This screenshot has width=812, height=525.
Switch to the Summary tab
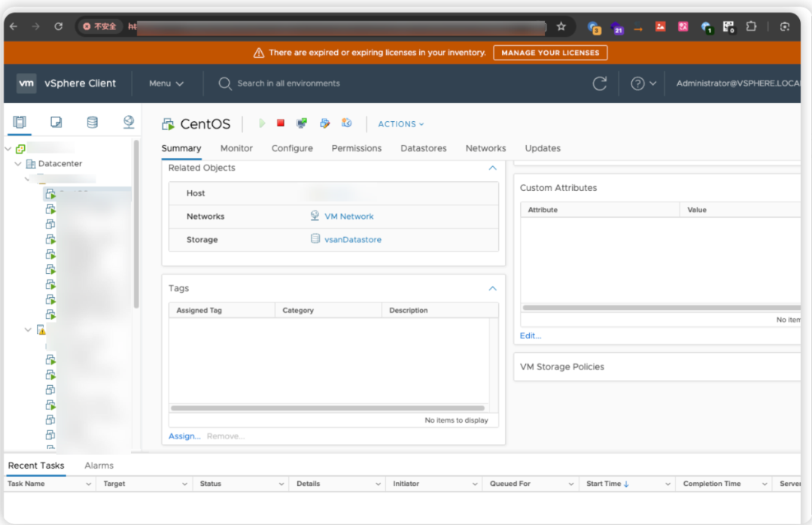(181, 148)
